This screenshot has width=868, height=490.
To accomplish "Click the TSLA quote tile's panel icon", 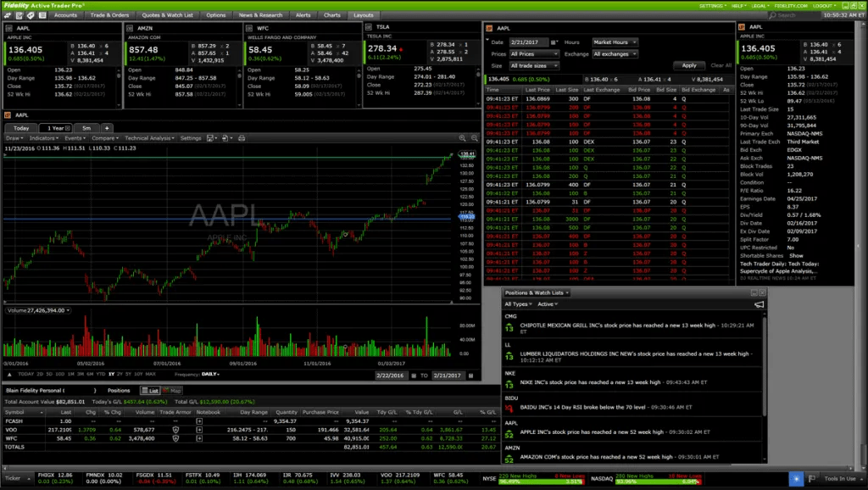I will point(369,26).
